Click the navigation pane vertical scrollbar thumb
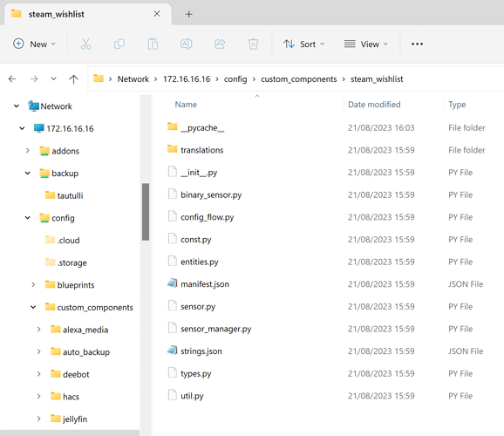The width and height of the screenshot is (504, 436). (x=146, y=212)
